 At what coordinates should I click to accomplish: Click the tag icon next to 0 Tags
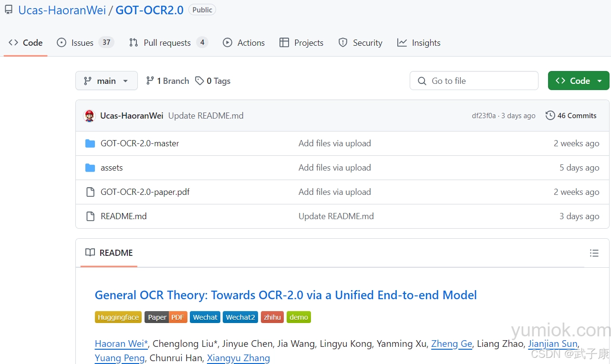(198, 81)
